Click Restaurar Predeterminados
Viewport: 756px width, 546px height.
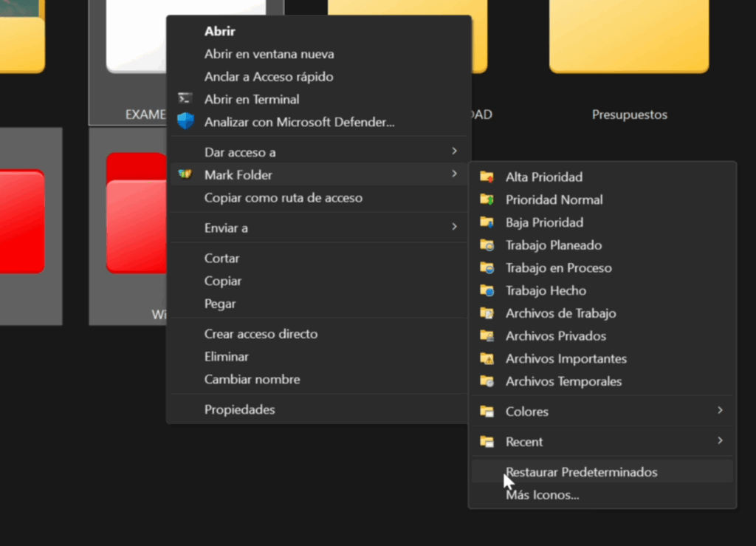coord(602,471)
